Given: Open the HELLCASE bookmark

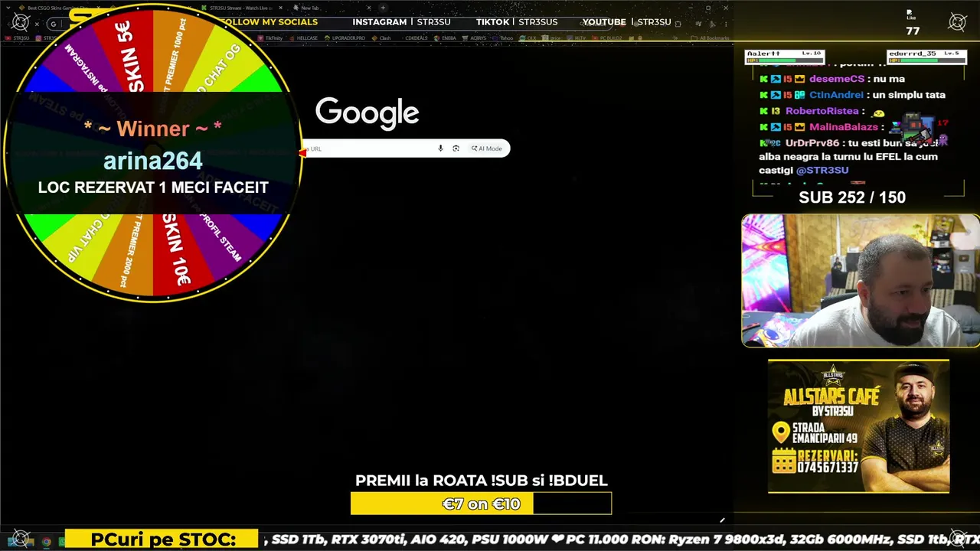Looking at the screenshot, I should (304, 37).
